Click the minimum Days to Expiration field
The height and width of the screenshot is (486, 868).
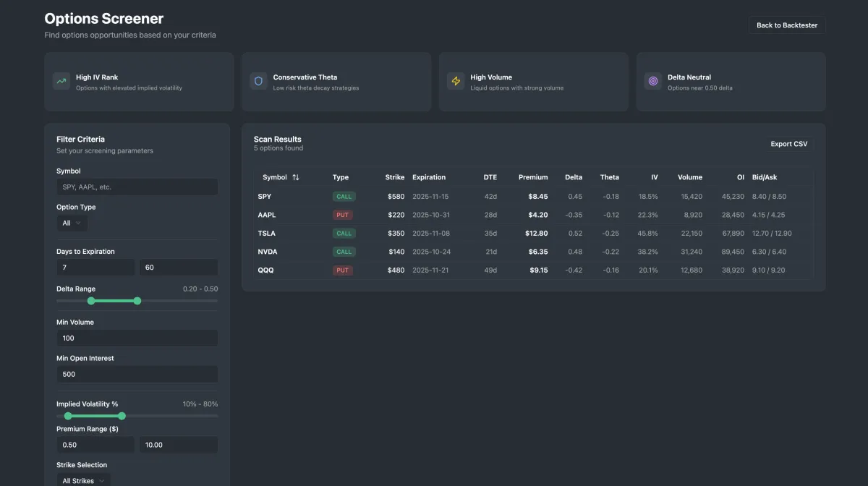pos(95,267)
